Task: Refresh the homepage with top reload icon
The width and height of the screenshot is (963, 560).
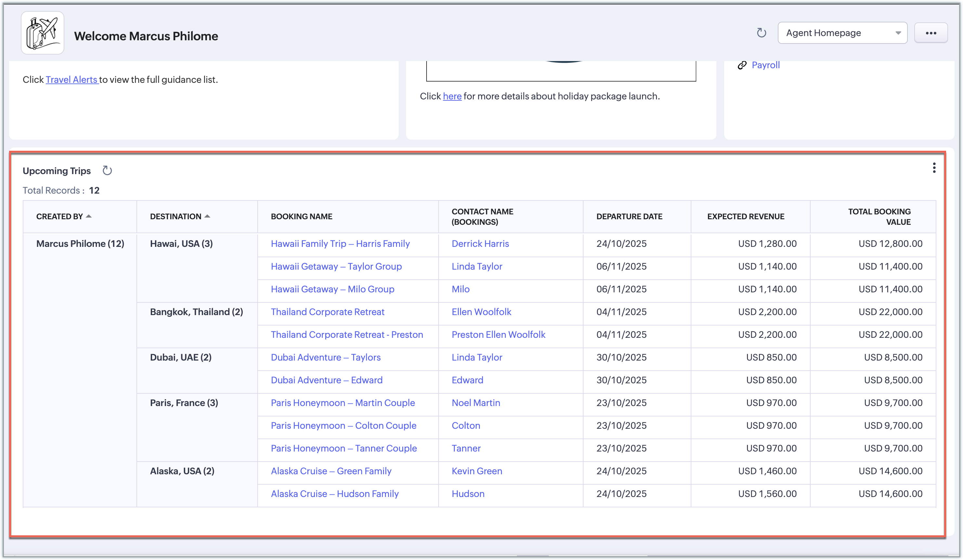Action: pyautogui.click(x=761, y=33)
